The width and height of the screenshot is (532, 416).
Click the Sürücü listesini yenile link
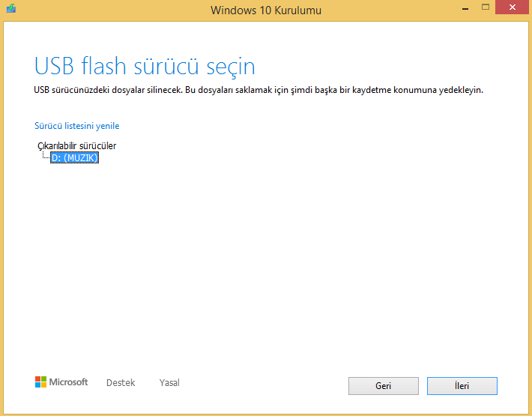click(x=77, y=126)
